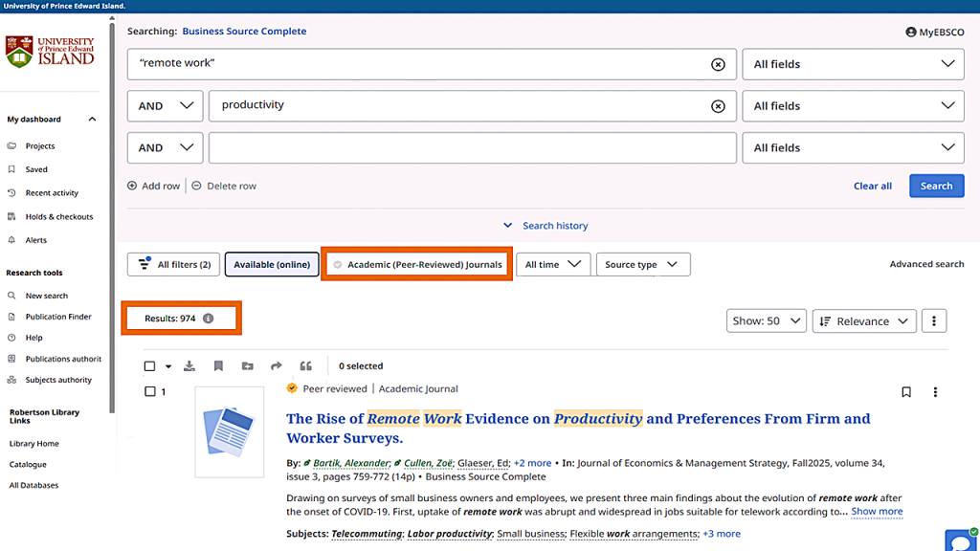Toggle Academic (Peer-Reviewed) Journals filter

tap(416, 265)
